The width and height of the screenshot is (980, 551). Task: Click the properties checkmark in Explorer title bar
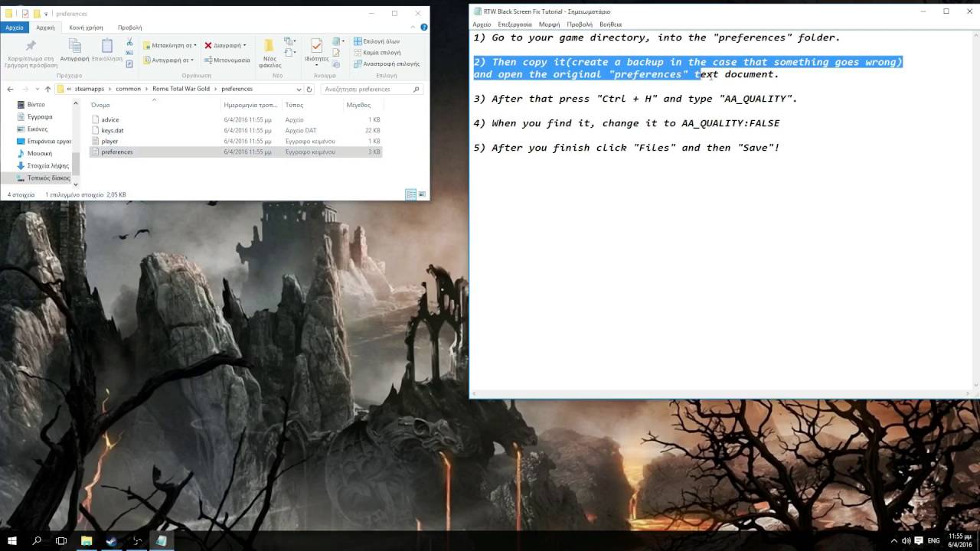[x=25, y=14]
